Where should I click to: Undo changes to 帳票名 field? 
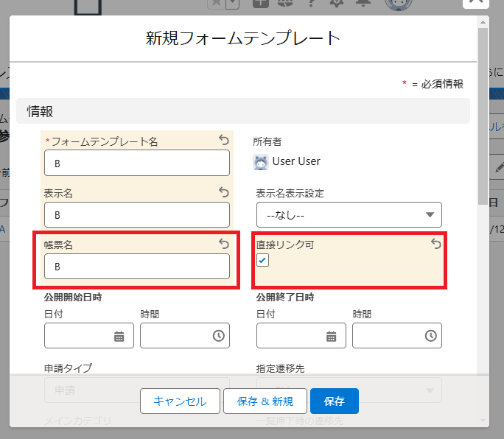coord(224,244)
